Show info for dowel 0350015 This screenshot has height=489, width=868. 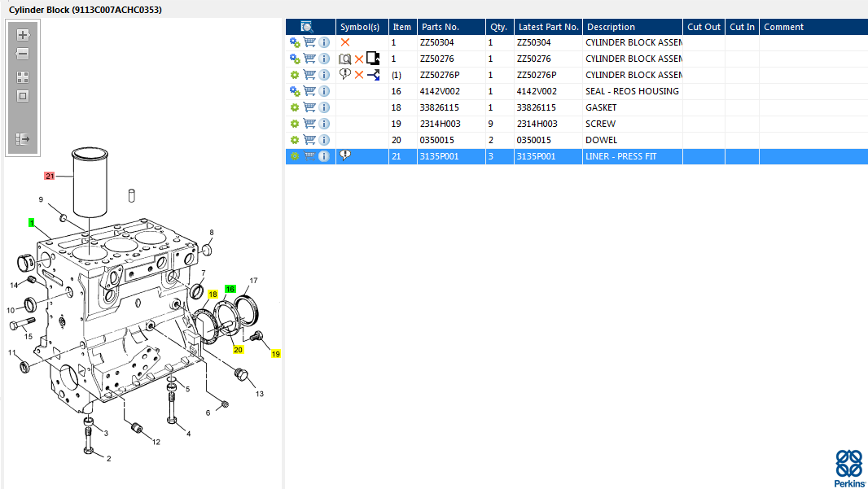coord(324,140)
